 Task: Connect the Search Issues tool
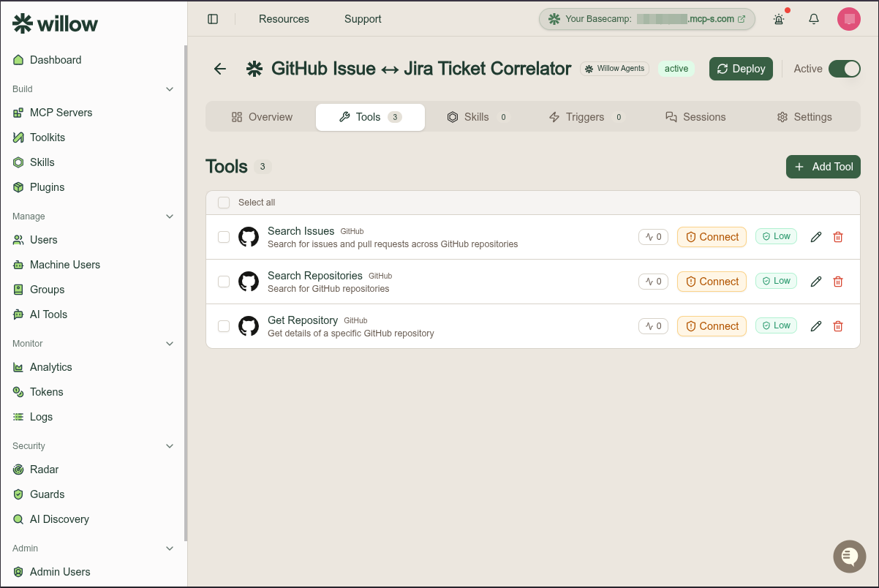(712, 237)
